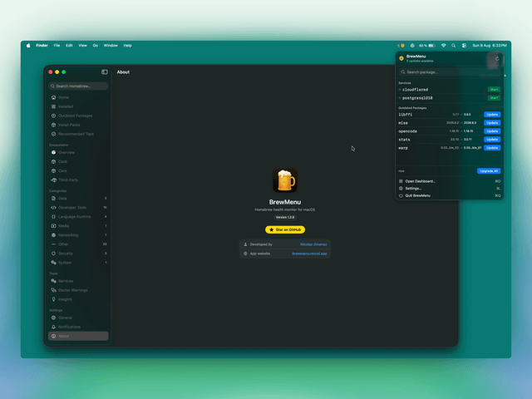Image resolution: width=532 pixels, height=399 pixels.
Task: Open Notifications settings
Action: [x=78, y=327]
